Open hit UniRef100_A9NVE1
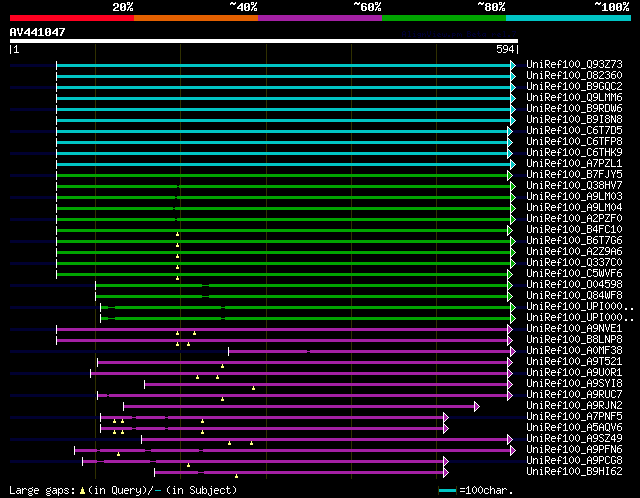The image size is (640, 498). [x=574, y=329]
